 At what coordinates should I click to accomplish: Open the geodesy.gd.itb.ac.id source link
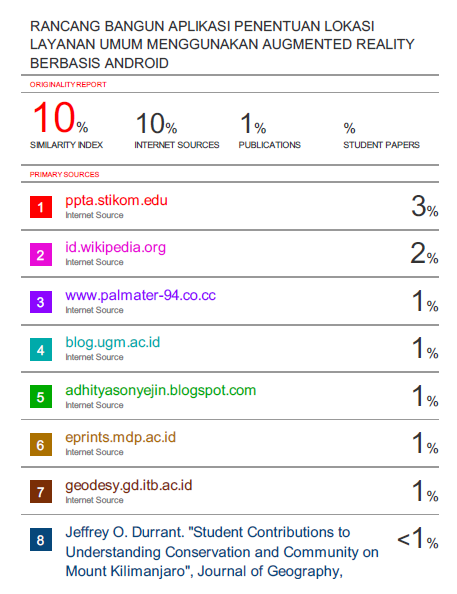129,485
